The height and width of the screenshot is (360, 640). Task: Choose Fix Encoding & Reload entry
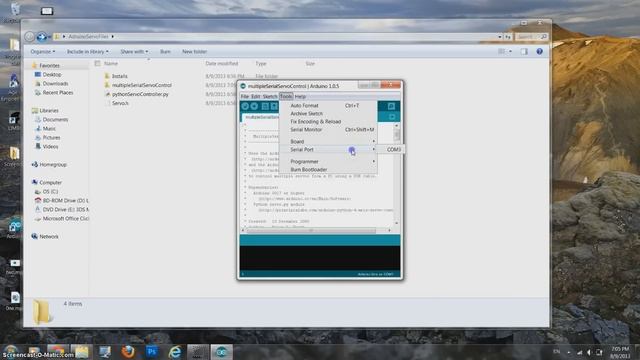click(328, 122)
